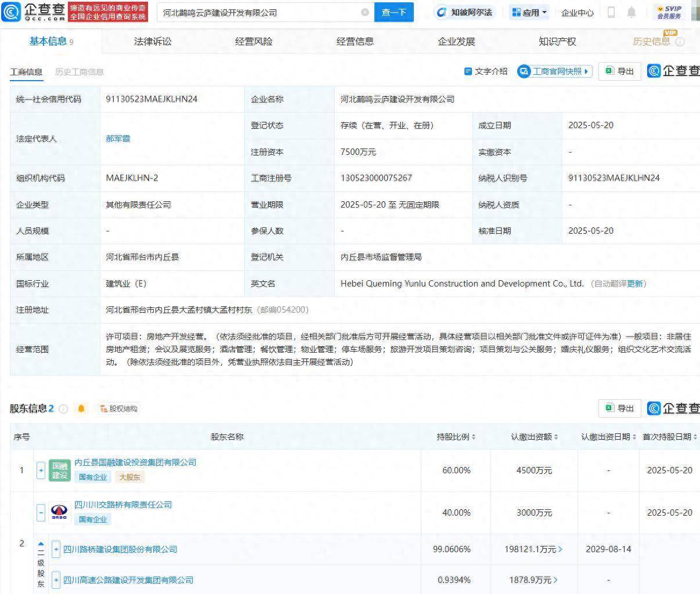Click info icon beside 股东信息 heading

pos(63,409)
